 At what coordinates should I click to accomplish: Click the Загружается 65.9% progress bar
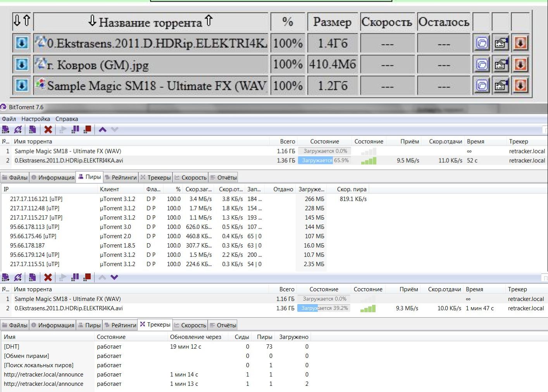(x=324, y=160)
